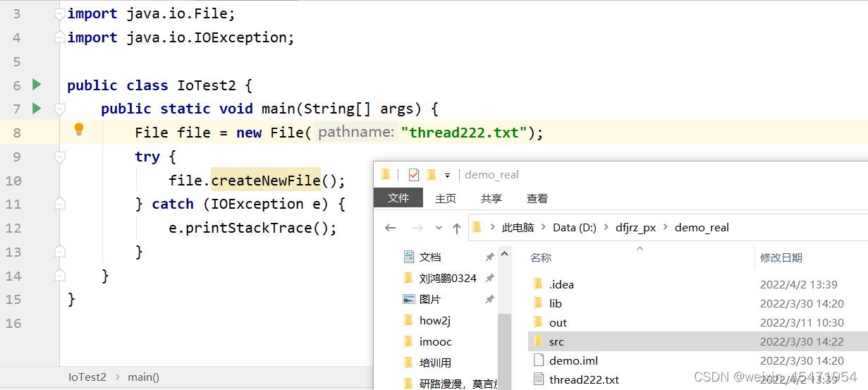868x390 pixels.
Task: Click createNewFile method call on line 10
Action: (x=266, y=181)
